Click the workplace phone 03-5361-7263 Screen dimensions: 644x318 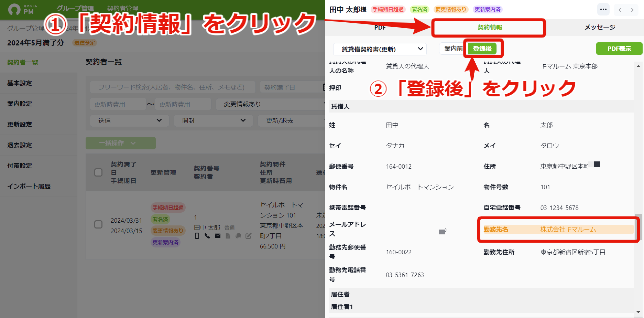[x=405, y=275]
